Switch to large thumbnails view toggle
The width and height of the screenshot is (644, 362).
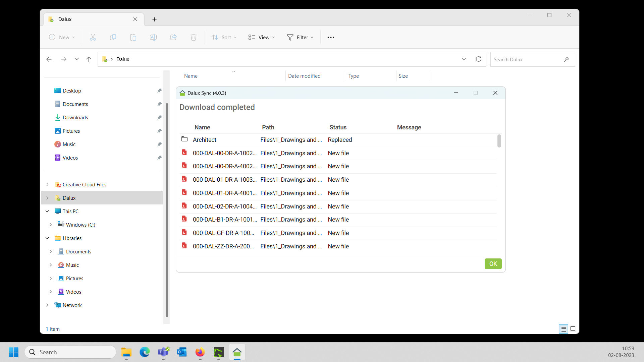(573, 329)
